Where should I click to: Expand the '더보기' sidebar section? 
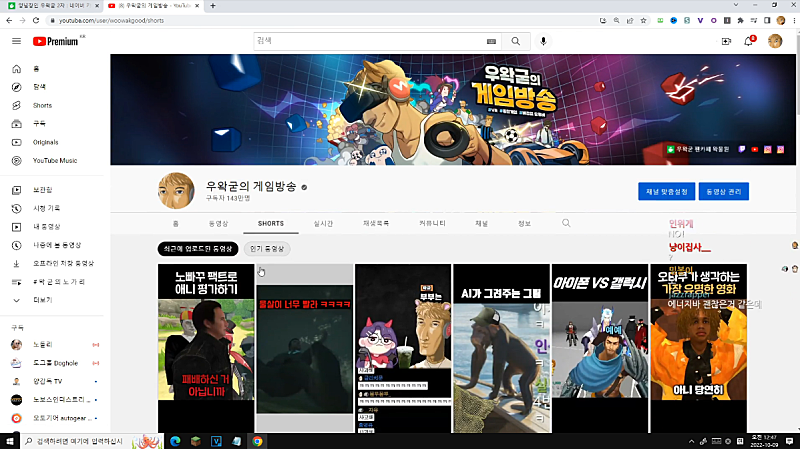42,300
